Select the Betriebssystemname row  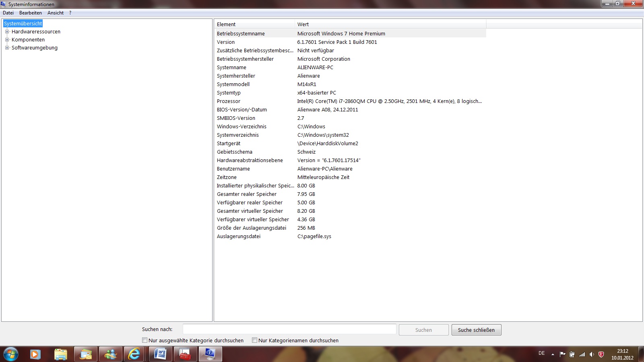[x=350, y=34]
